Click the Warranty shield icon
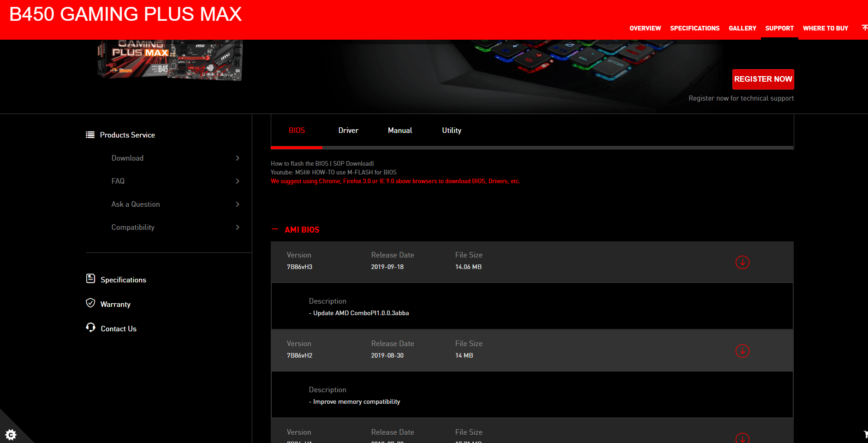Image resolution: width=868 pixels, height=443 pixels. tap(90, 303)
